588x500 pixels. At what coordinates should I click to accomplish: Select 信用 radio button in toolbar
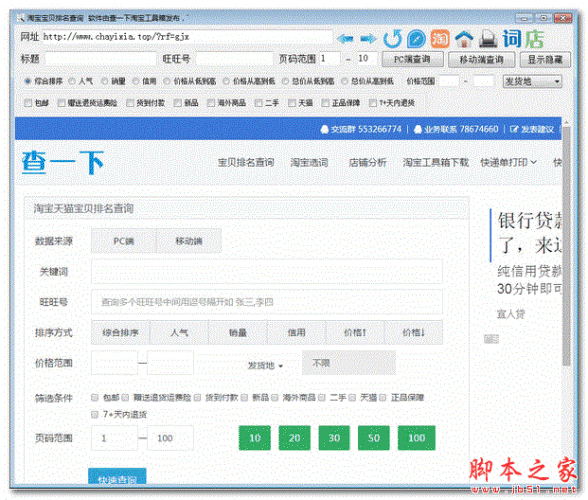click(x=136, y=81)
